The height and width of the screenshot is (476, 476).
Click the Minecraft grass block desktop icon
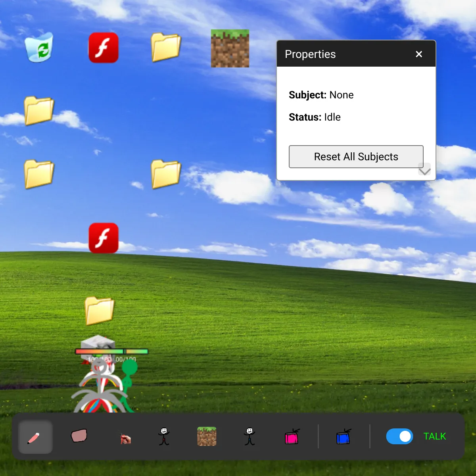[230, 48]
